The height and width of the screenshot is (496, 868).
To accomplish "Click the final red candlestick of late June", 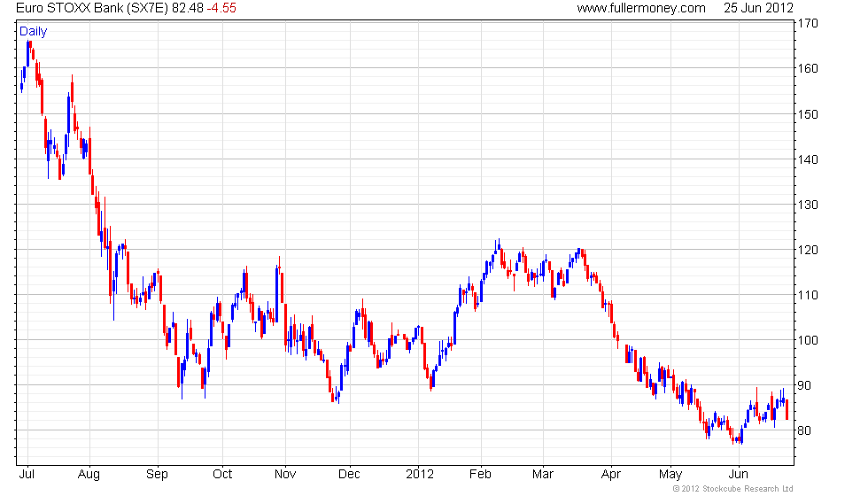I will [787, 410].
